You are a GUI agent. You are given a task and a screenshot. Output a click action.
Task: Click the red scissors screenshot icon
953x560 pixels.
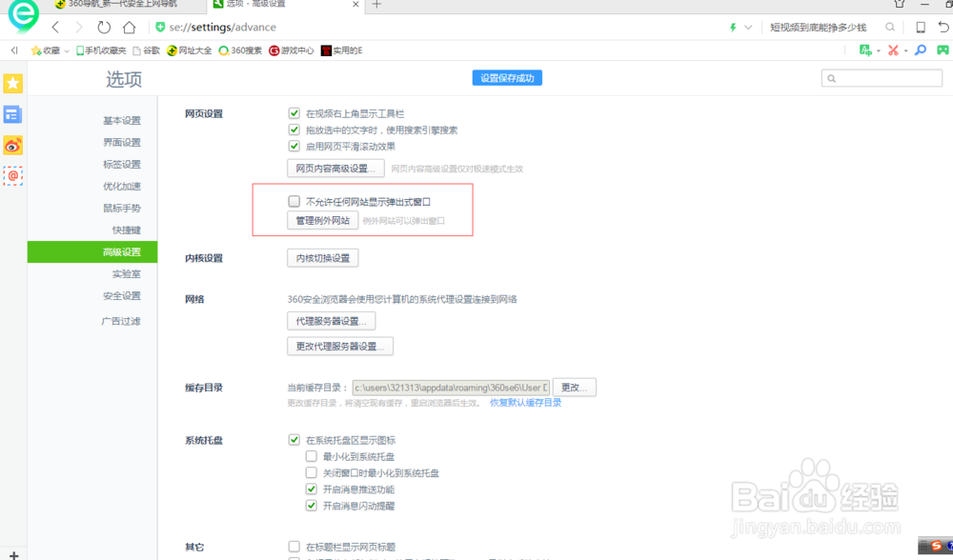coord(893,50)
